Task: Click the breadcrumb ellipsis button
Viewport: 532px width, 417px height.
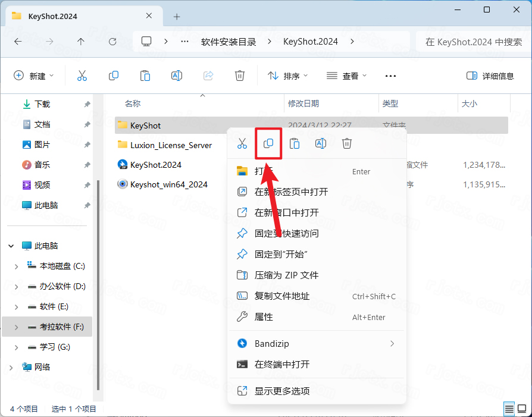Action: [x=184, y=42]
